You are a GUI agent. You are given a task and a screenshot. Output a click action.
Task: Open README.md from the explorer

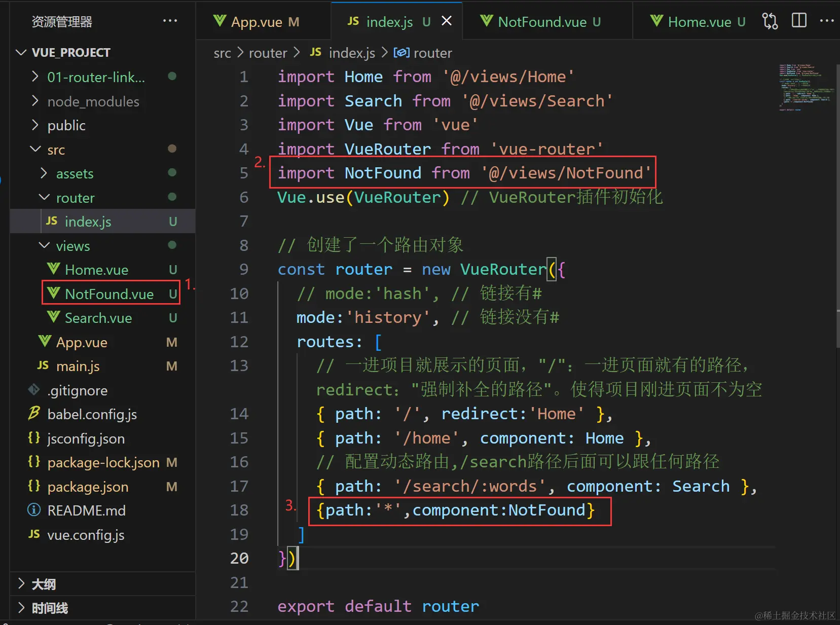tap(102, 510)
